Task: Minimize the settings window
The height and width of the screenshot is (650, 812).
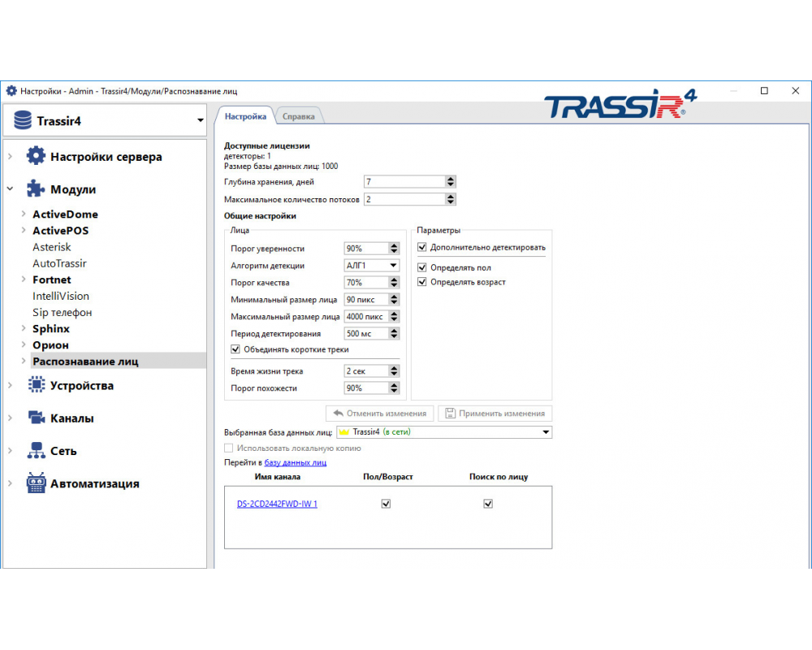Action: [x=732, y=91]
